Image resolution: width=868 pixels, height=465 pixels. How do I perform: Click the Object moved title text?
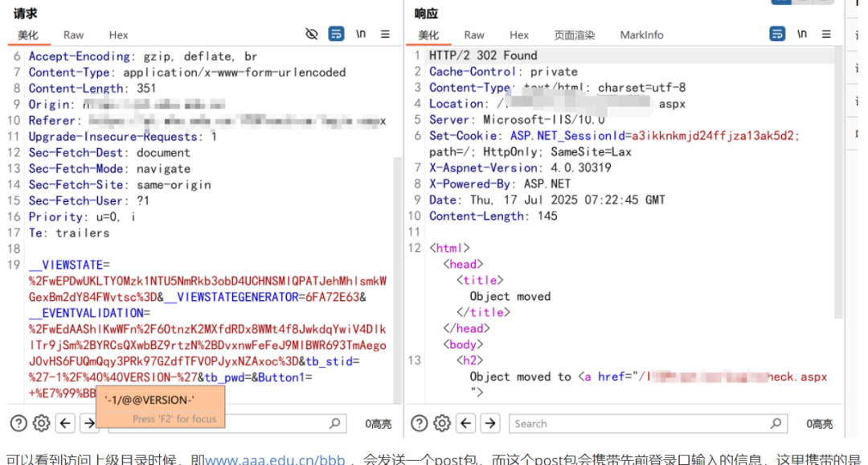(x=510, y=297)
